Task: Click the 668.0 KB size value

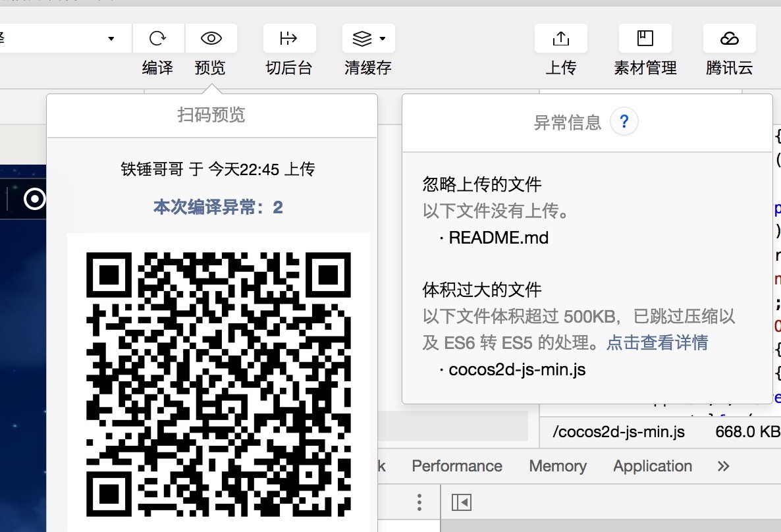Action: click(747, 431)
